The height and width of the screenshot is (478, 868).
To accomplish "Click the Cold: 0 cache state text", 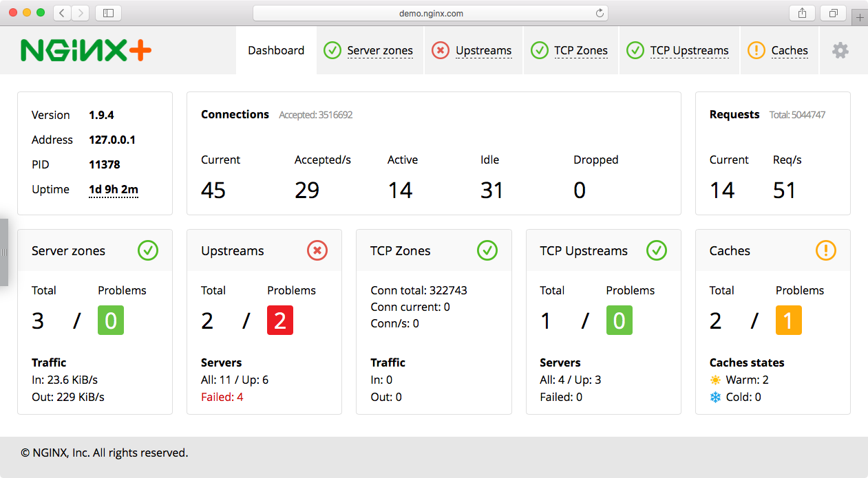I will click(x=743, y=397).
